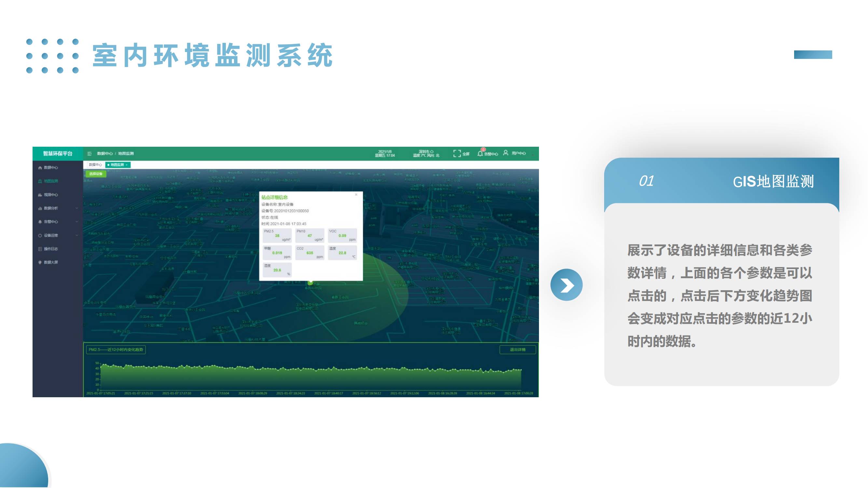Open the alarm bell notification icon
Viewport: 868px width, 488px height.
[480, 154]
